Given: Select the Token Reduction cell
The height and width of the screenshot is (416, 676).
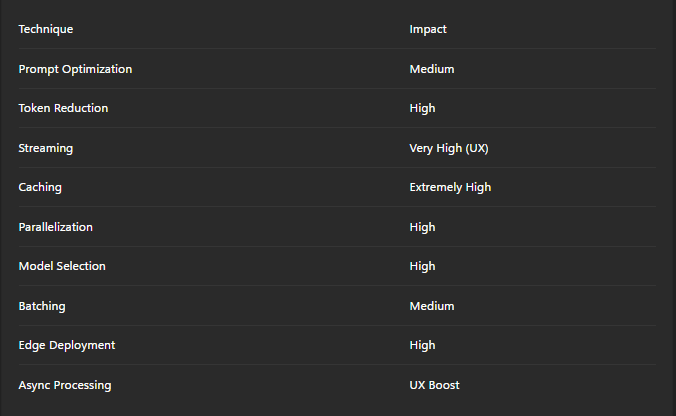Looking at the screenshot, I should pos(63,108).
